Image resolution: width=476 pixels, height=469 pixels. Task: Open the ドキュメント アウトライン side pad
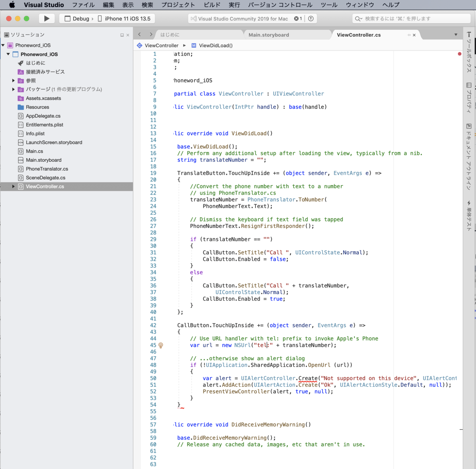469,156
